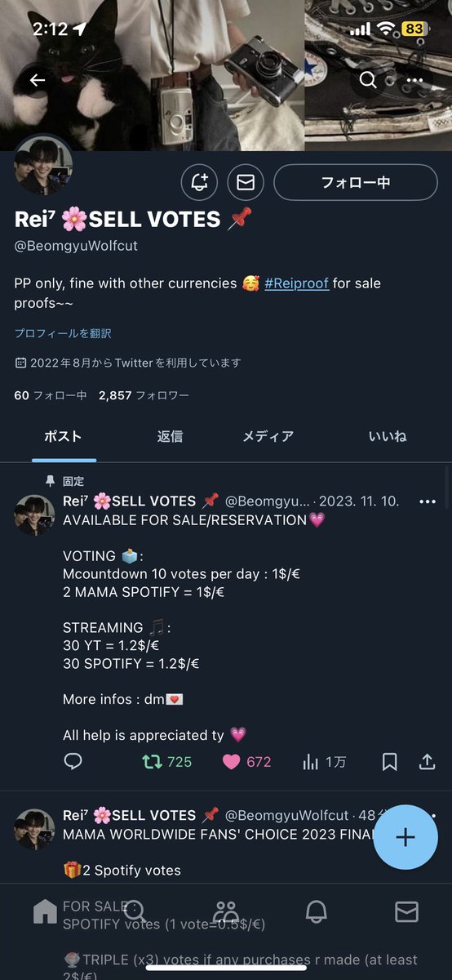Bookmark the pinned post
Viewport: 452px width, 980px height.
click(x=390, y=762)
